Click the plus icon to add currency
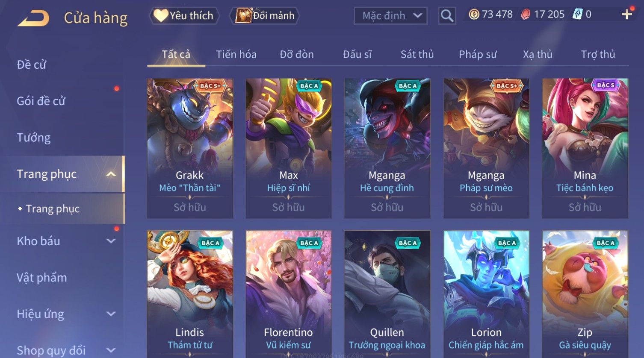 (626, 15)
